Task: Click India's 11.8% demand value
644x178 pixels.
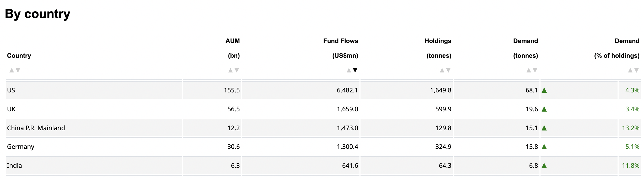Action: coord(630,166)
